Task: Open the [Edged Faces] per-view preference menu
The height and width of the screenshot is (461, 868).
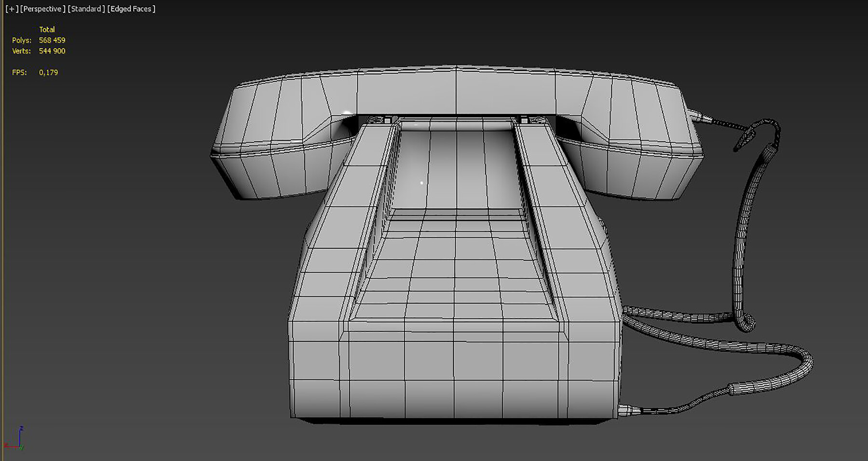Action: 131,9
